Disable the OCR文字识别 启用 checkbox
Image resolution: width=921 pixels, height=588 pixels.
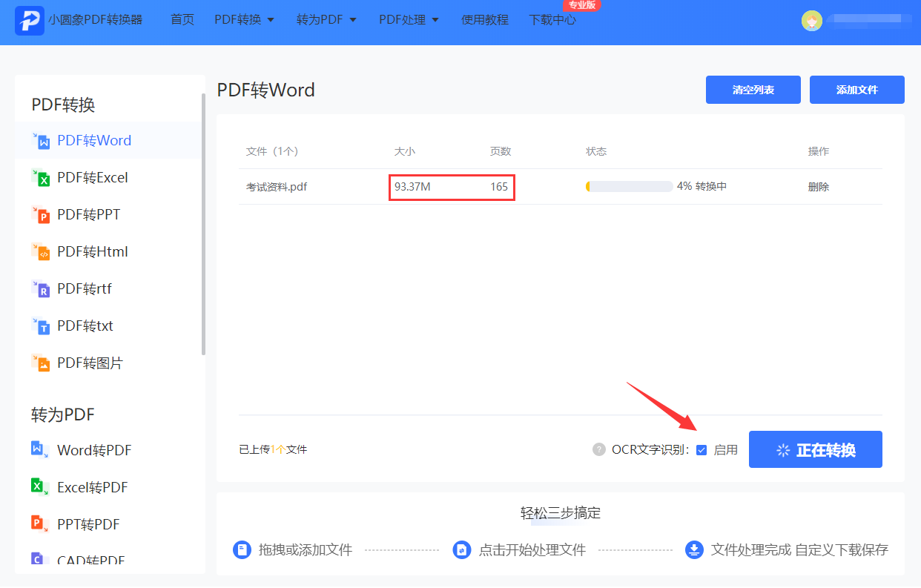701,449
